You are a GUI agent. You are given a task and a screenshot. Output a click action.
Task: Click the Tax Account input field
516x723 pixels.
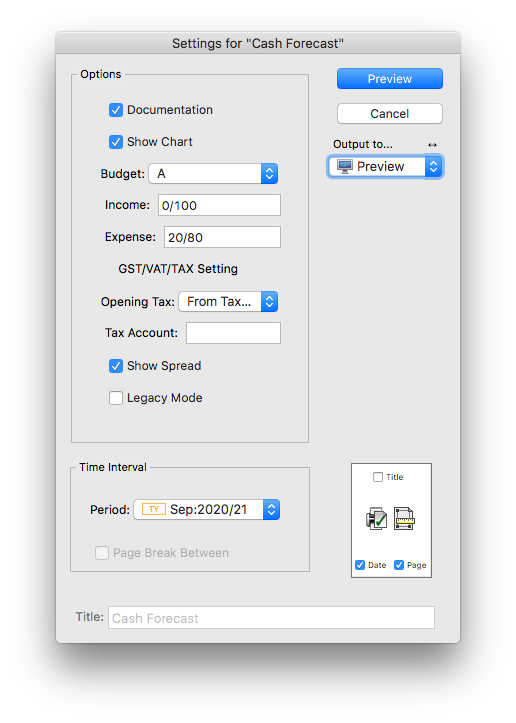(233, 333)
